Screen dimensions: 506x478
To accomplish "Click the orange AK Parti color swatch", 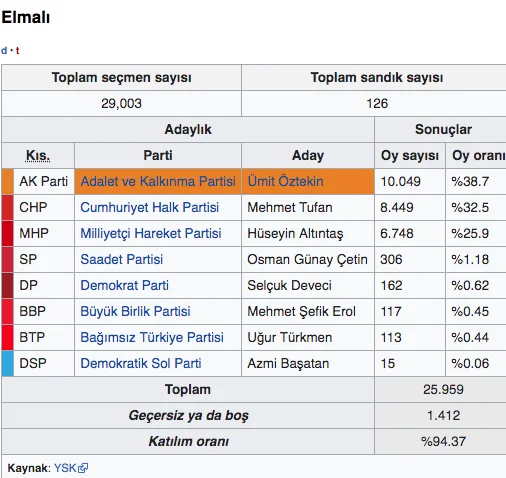I will [x=8, y=181].
